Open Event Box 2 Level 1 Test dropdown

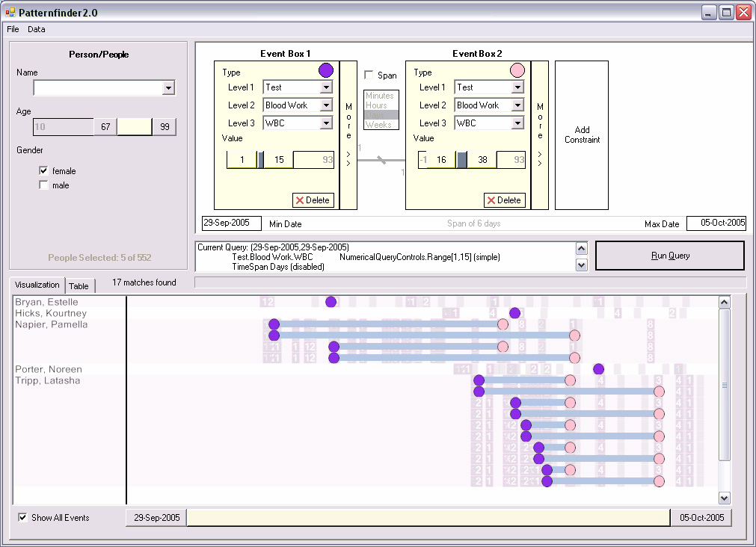pos(517,87)
